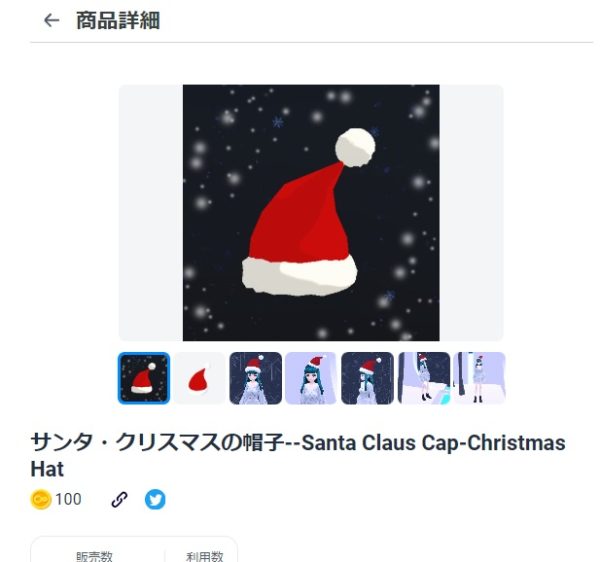Open fourth thumbnail on lavender background
Image resolution: width=600 pixels, height=562 pixels.
311,378
